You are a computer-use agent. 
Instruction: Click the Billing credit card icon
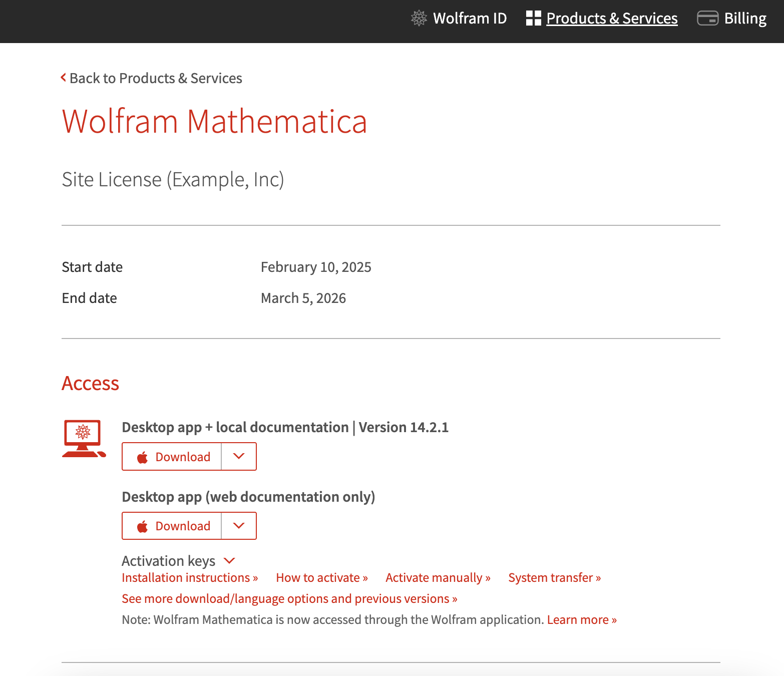click(707, 19)
